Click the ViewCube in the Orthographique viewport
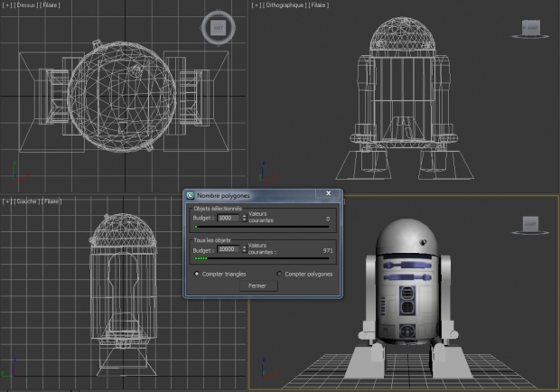Image resolution: width=560 pixels, height=392 pixels. click(530, 29)
